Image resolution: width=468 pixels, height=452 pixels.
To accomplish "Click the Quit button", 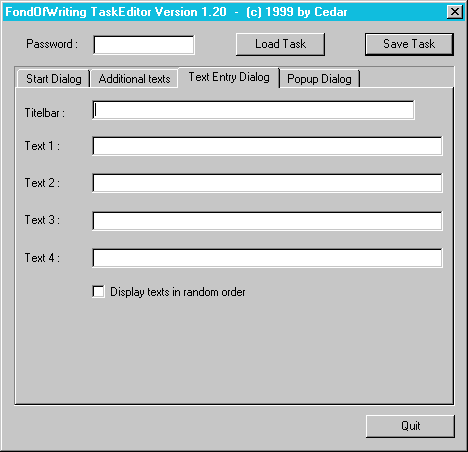I will point(410,426).
